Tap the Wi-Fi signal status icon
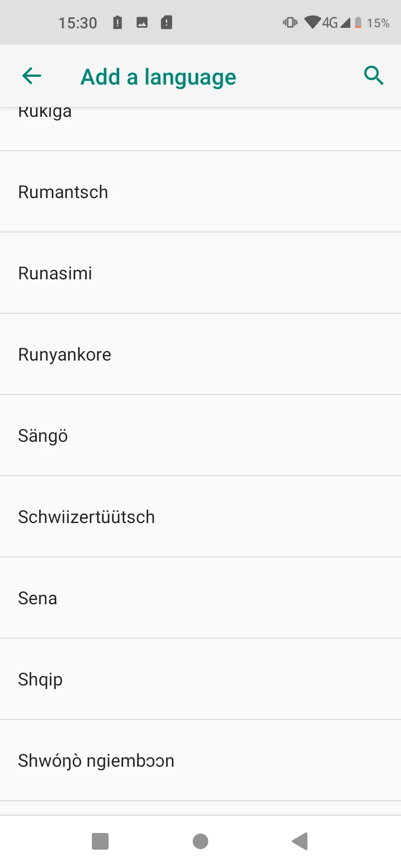 [x=312, y=23]
